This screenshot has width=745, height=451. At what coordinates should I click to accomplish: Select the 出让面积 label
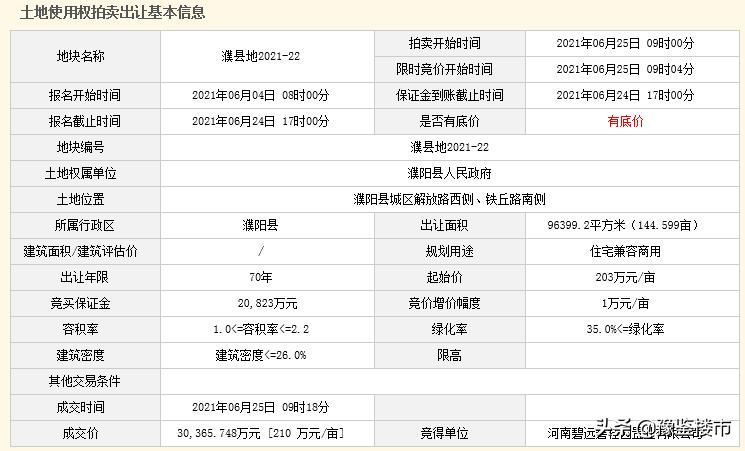coord(444,225)
